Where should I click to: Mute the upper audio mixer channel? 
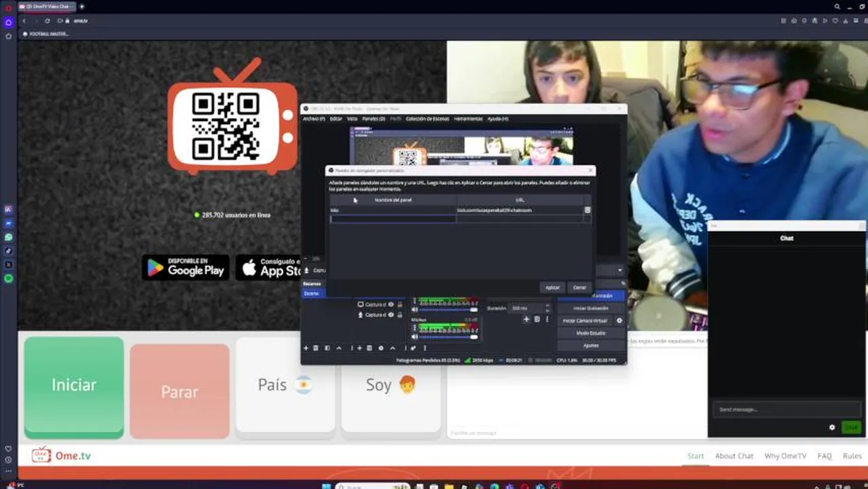414,310
